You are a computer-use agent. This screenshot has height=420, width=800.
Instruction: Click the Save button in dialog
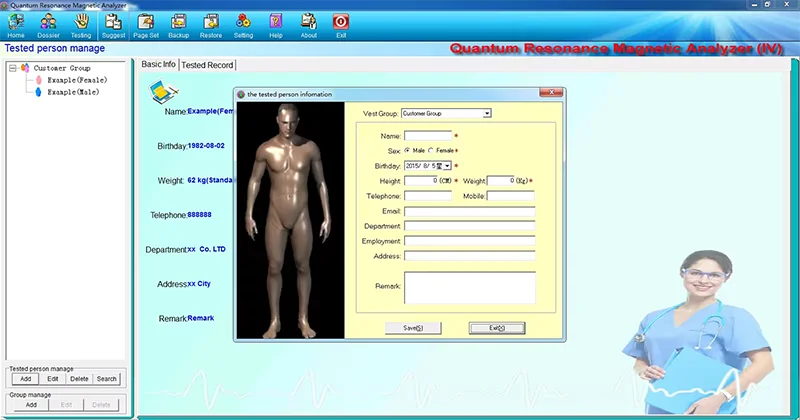click(x=413, y=328)
